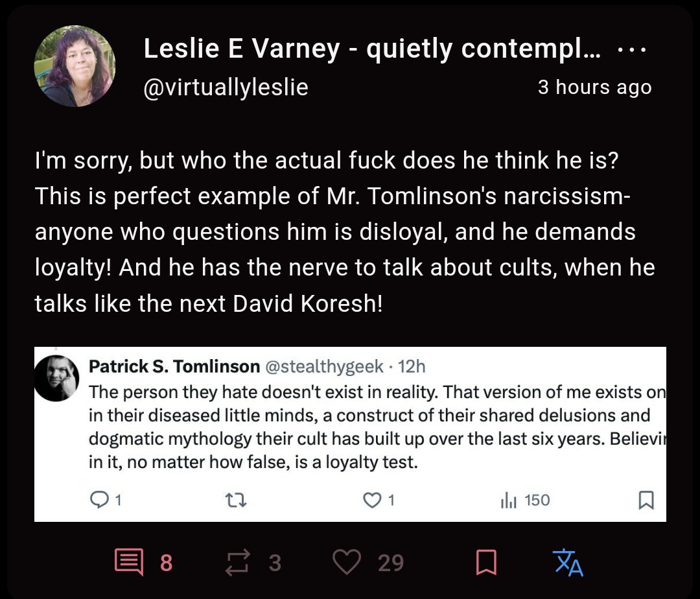The width and height of the screenshot is (700, 599).
Task: Open Leslie E Varney's profile avatar
Action: point(75,66)
